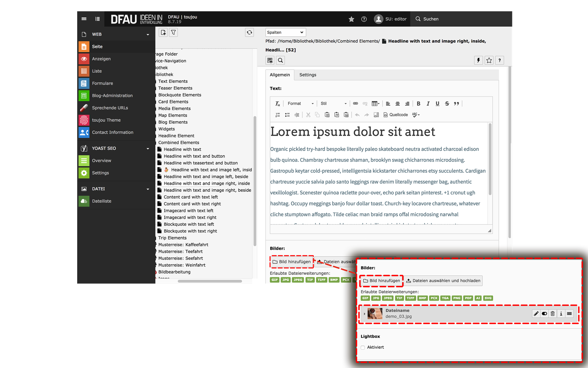Click the Bild hinzufügen button
The height and width of the screenshot is (368, 588).
point(382,281)
